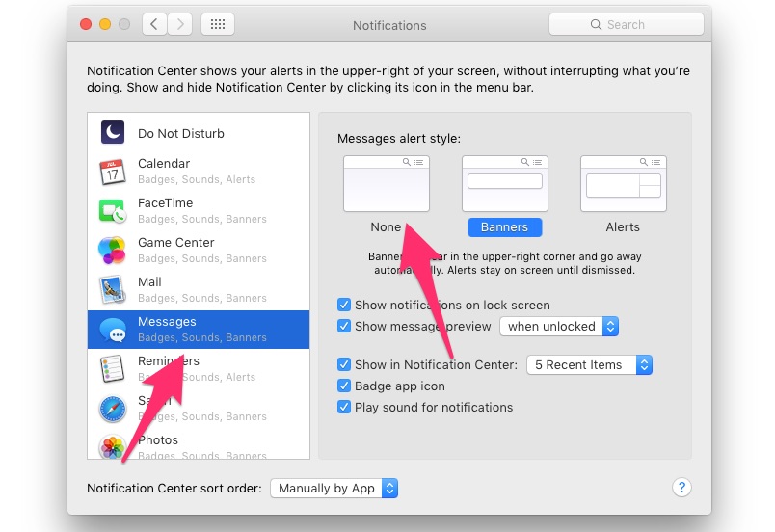Expand the 5 Recent Items dropdown
775x532 pixels.
[589, 365]
